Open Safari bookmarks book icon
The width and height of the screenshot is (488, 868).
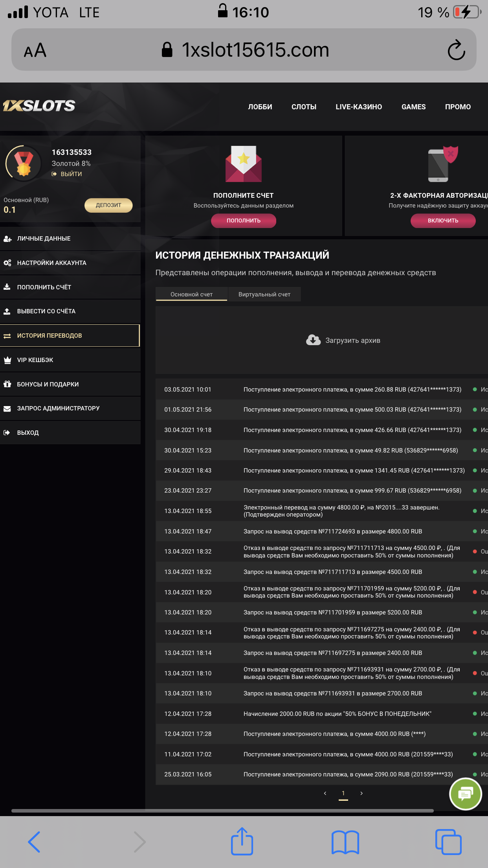click(345, 842)
